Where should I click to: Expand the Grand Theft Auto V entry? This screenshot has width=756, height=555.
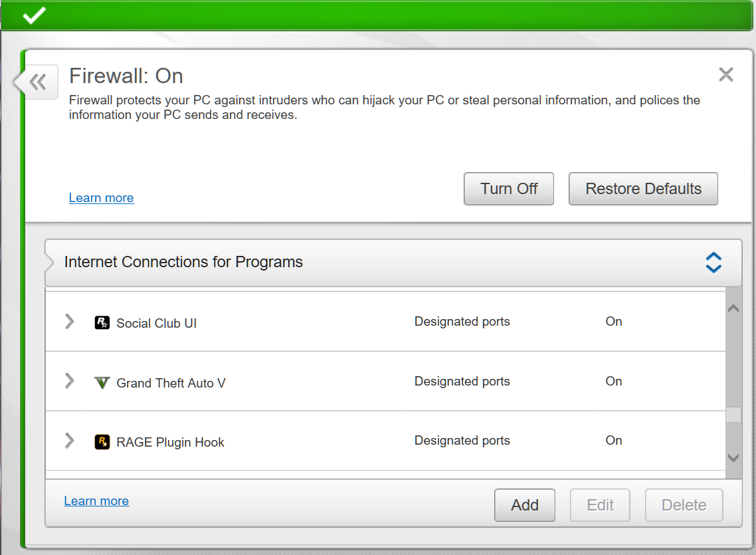tap(69, 382)
